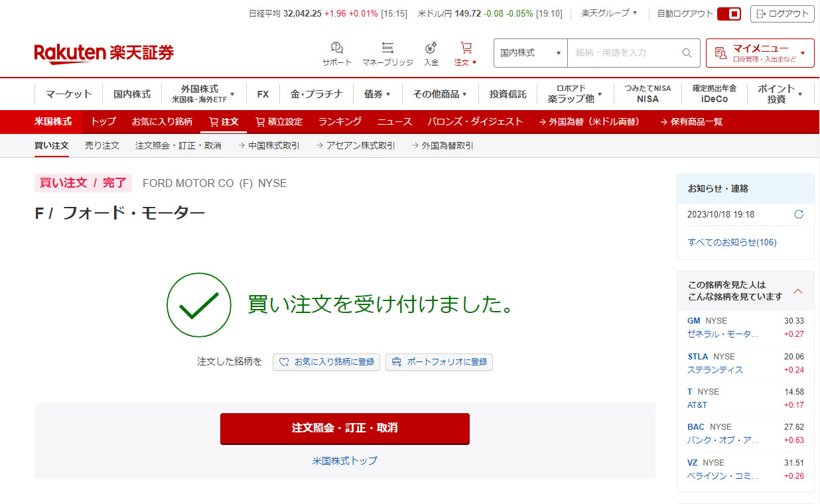Screen dimensions: 820x504
Task: Click the search magnifying glass icon
Action: [687, 53]
